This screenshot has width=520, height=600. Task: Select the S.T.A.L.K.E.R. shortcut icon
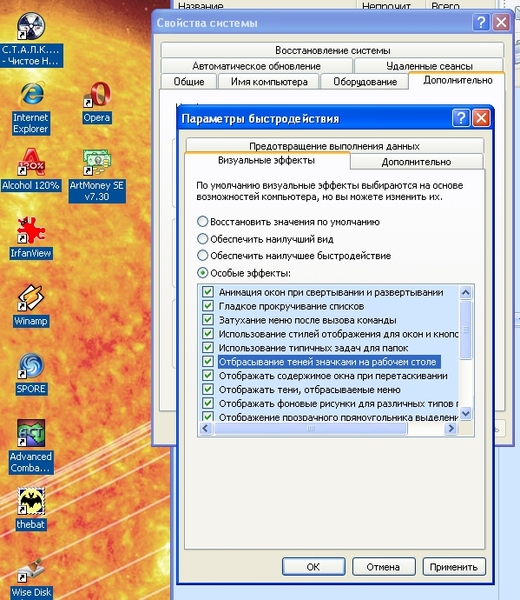click(31, 26)
